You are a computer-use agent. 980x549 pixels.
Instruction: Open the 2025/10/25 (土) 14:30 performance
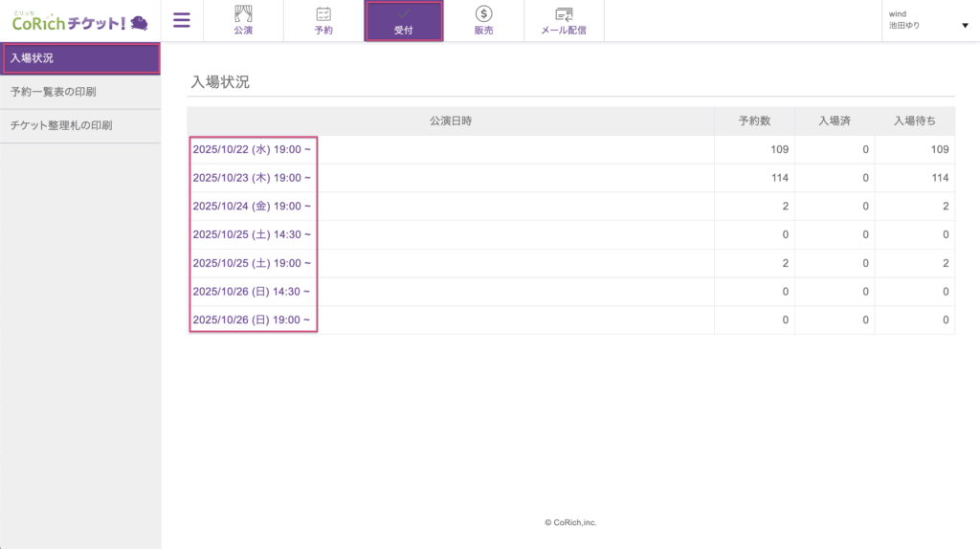(252, 234)
